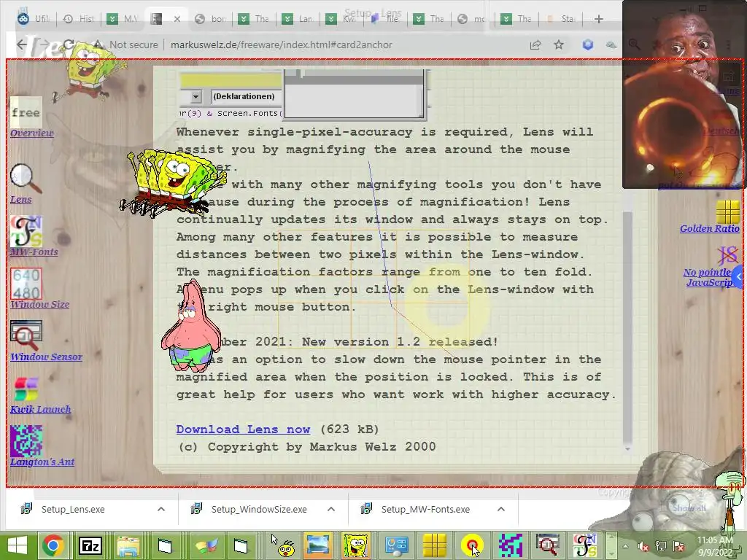This screenshot has height=560, width=747.
Task: Expand the blue side panel chevron
Action: point(739,276)
